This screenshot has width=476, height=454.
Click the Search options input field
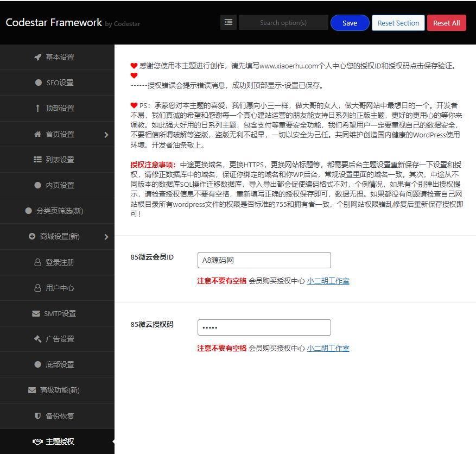coord(283,22)
